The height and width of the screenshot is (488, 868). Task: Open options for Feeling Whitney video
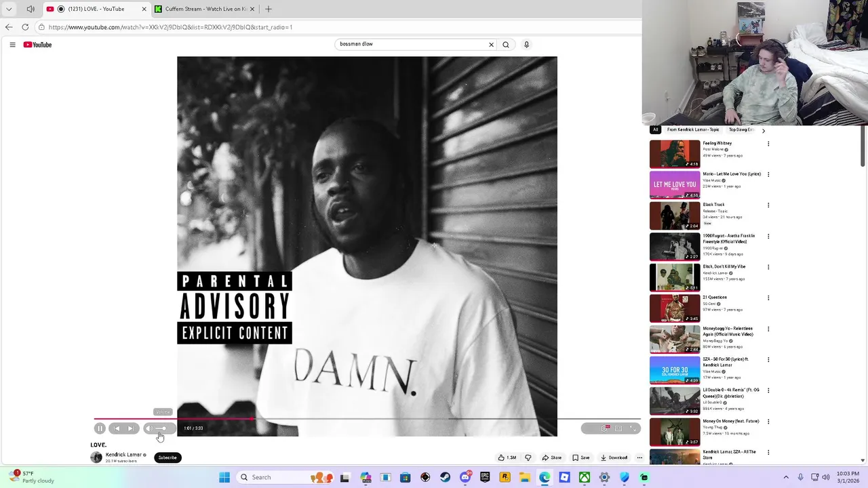click(768, 144)
